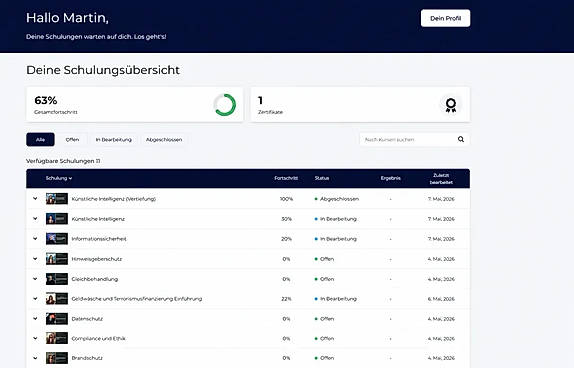Viewport: 574px width, 368px height.
Task: Click the Zuletzt bearbeitet column header
Action: [x=441, y=179]
